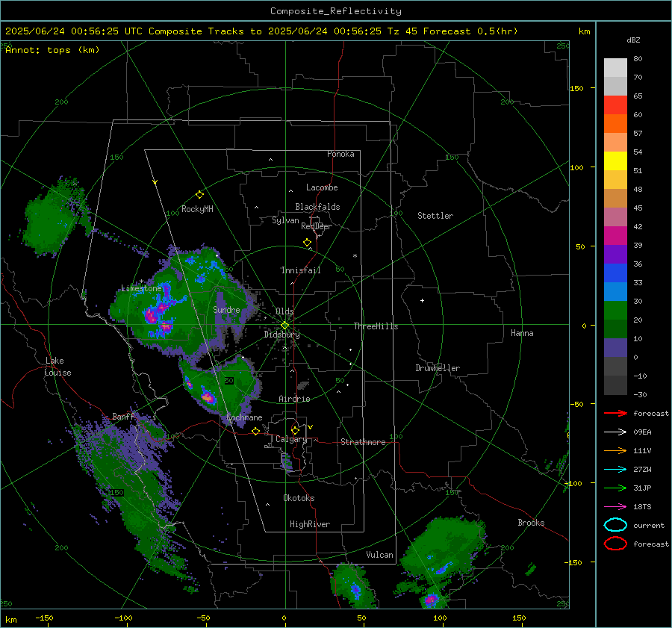Viewport: 672px width, 628px height.
Task: Click the Composite_Reflectivity title
Action: [335, 11]
